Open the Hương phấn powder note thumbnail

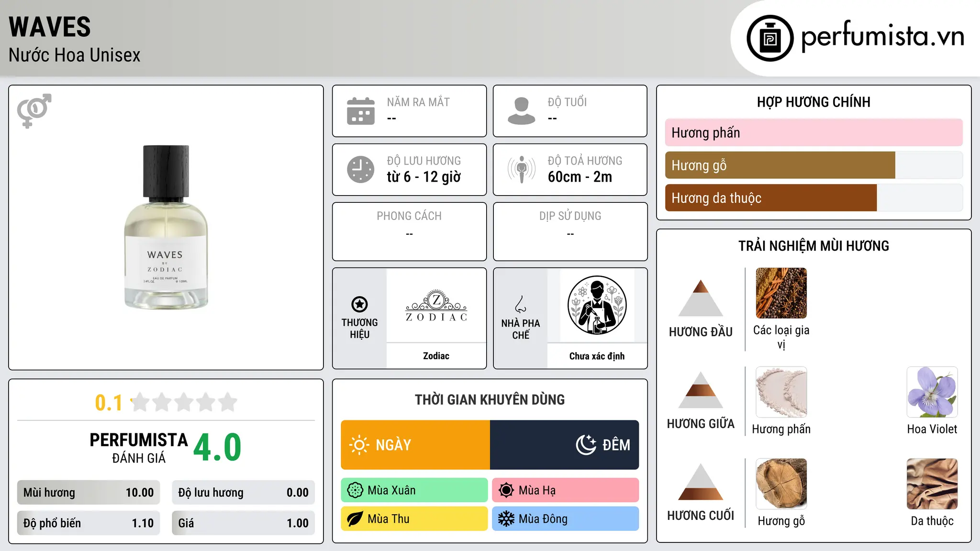pos(781,392)
